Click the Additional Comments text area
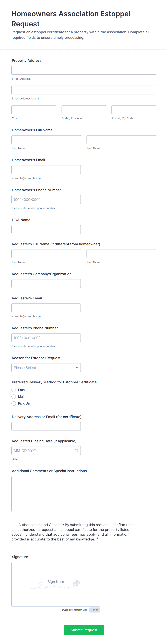The width and height of the screenshot is (166, 644). pyautogui.click(x=84, y=494)
